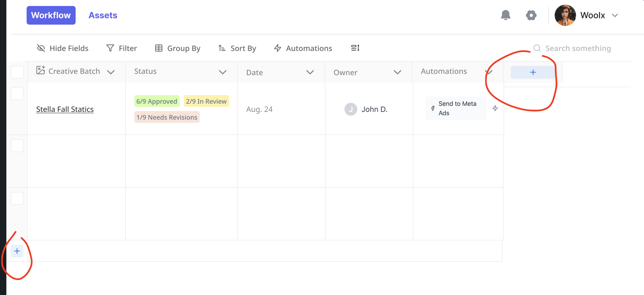Open the Stella Fall Statics link
This screenshot has height=295, width=644.
[65, 109]
